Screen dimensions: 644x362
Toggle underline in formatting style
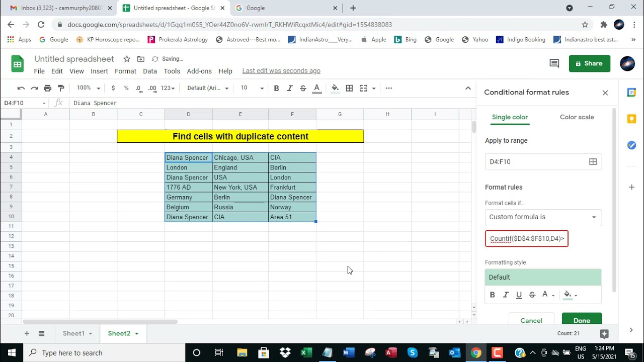coord(519,295)
